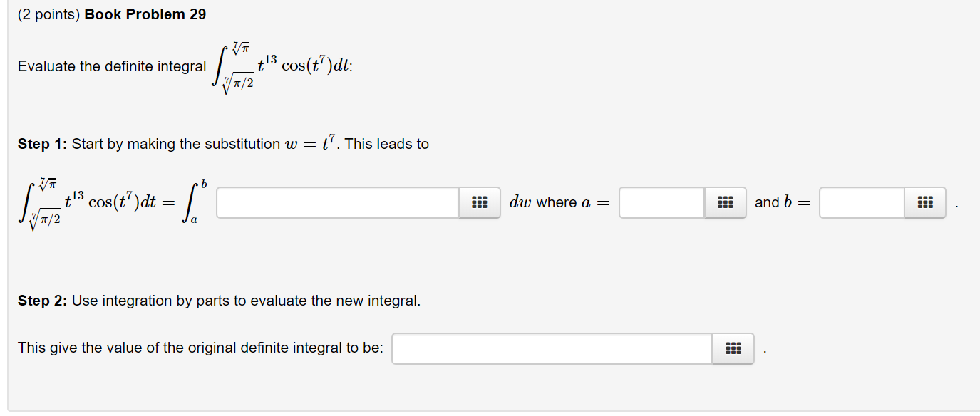Select the Book Problem 29 heading text
The height and width of the screenshot is (416, 980).
coord(146,14)
